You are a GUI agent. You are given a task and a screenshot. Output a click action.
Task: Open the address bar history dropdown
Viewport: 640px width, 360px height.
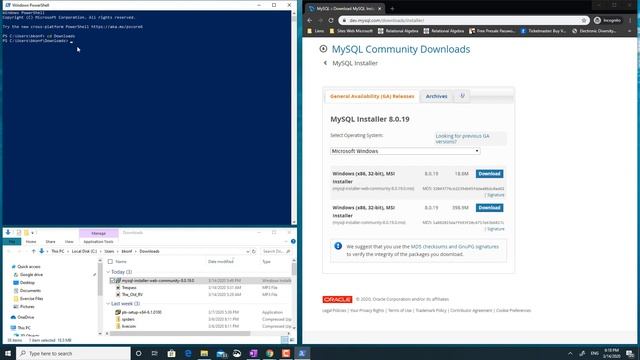(248, 251)
